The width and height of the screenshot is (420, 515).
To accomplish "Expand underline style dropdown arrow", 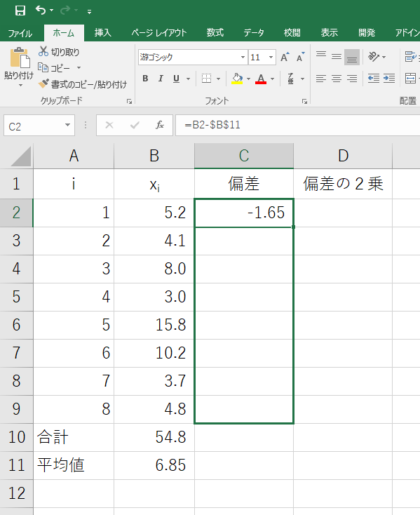I will 189,79.
